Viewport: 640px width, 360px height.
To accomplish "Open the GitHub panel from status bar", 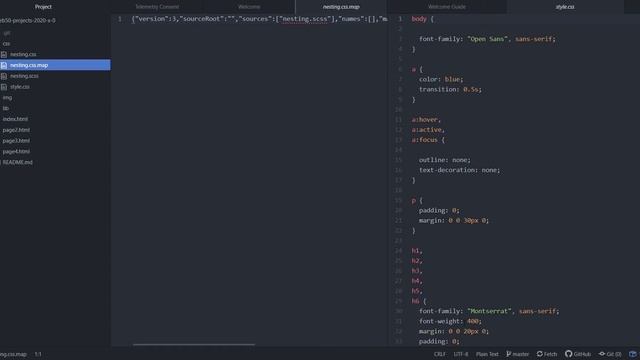I will (x=582, y=354).
